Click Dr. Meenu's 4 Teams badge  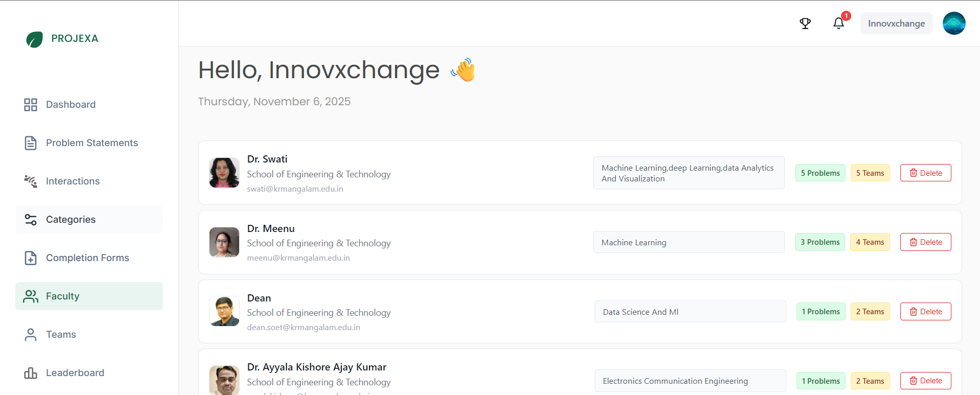pyautogui.click(x=870, y=242)
